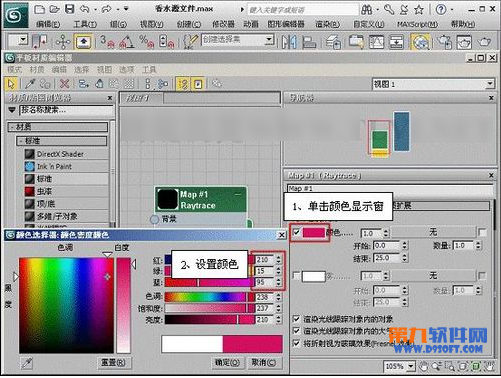The image size is (501, 378).
Task: Collapse the 标准 group
Action: click(21, 141)
